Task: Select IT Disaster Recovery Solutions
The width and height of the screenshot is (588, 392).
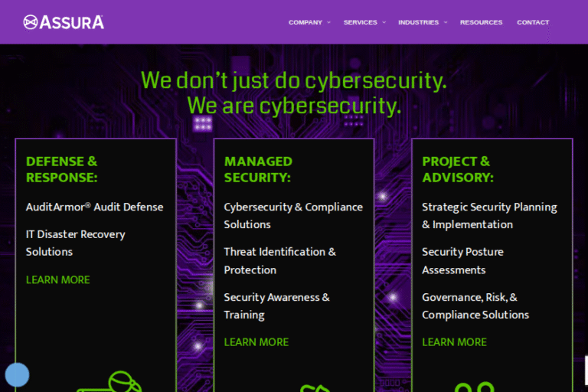Action: [75, 243]
